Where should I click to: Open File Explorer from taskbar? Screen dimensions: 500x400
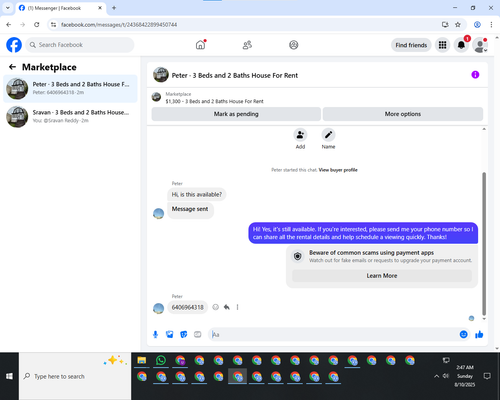pyautogui.click(x=142, y=360)
